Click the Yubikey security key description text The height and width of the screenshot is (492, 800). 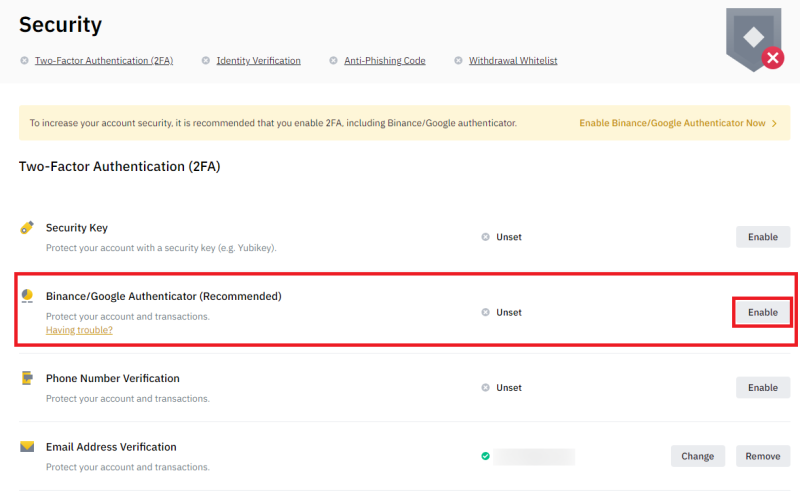161,248
